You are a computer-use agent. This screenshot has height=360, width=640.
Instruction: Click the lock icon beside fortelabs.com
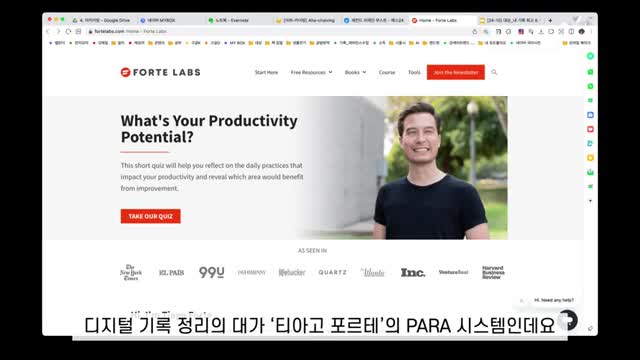tap(91, 31)
